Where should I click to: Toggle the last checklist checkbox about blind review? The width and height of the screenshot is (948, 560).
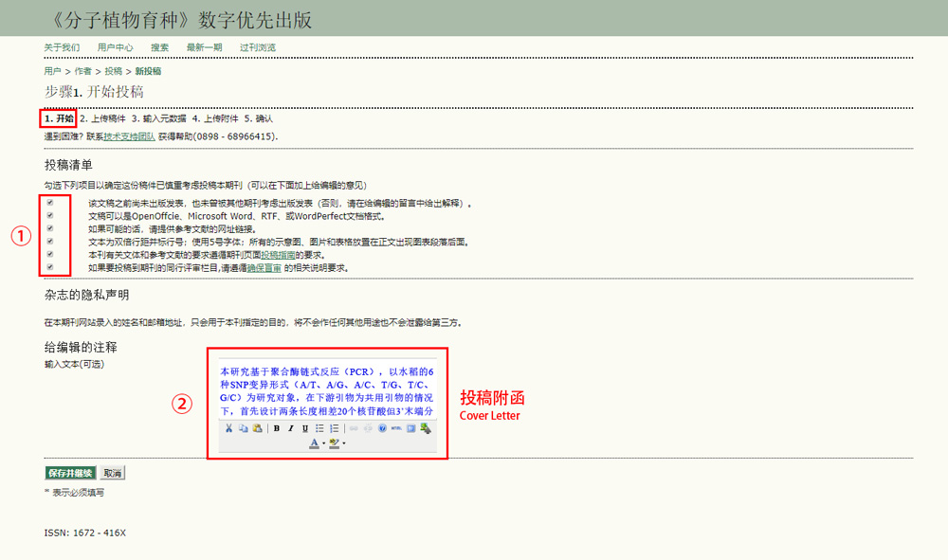50,267
